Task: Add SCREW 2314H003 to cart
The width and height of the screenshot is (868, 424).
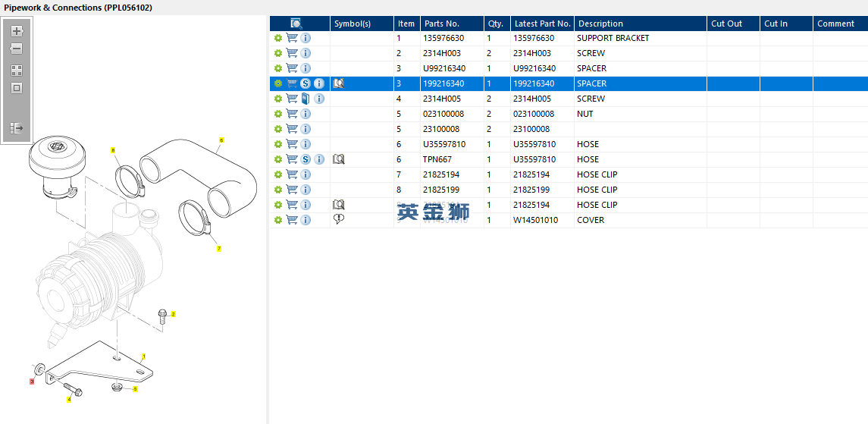Action: pyautogui.click(x=292, y=53)
